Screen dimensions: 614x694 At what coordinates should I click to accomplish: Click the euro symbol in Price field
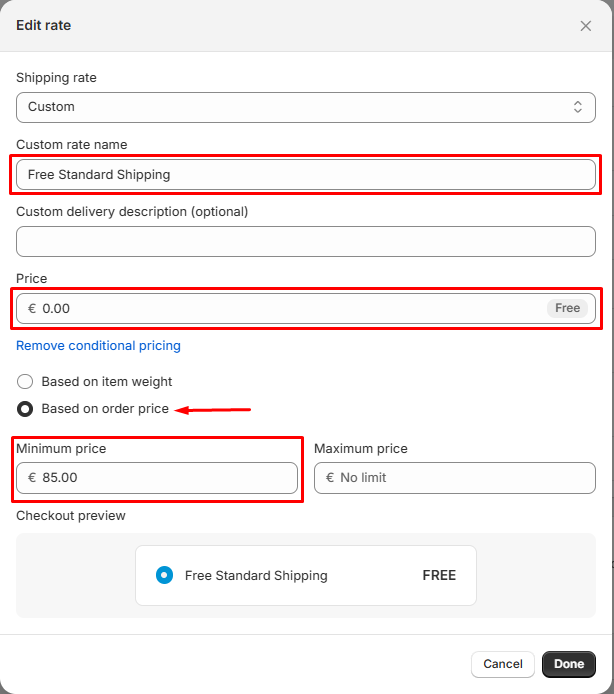32,308
